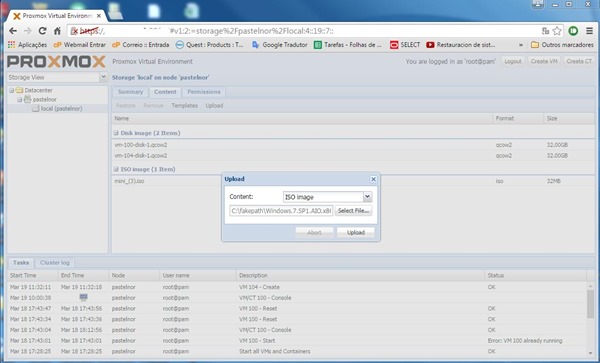This screenshot has width=600, height=363.
Task: Collapse the ISO image group
Action: tap(116, 169)
